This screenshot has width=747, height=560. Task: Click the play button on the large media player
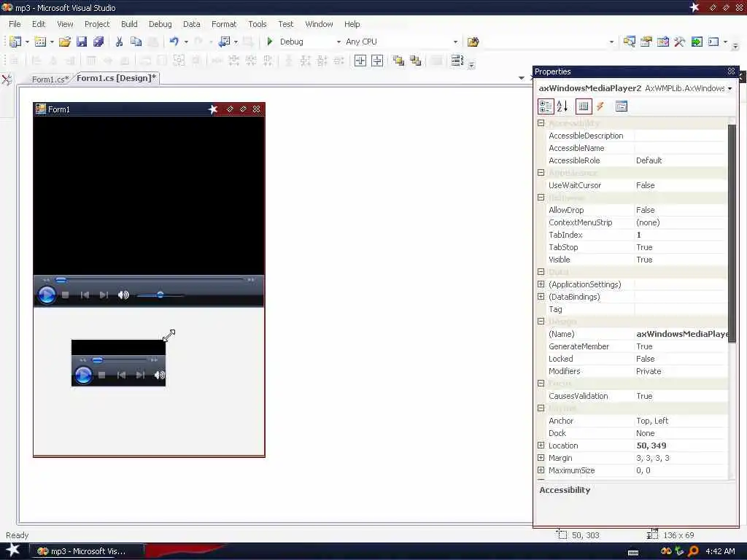46,295
